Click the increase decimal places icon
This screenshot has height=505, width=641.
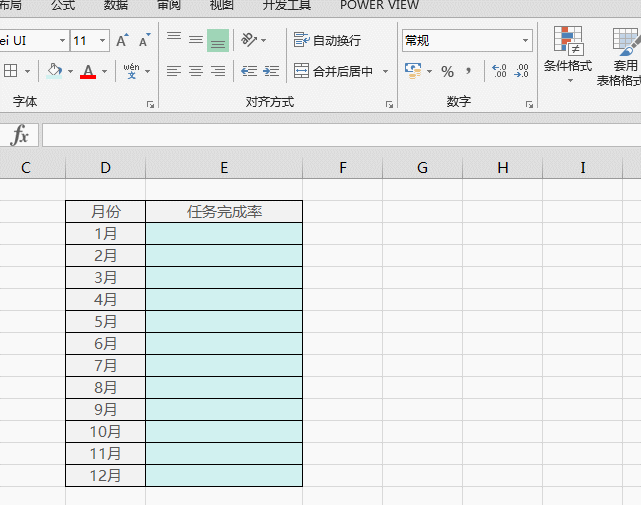point(499,72)
